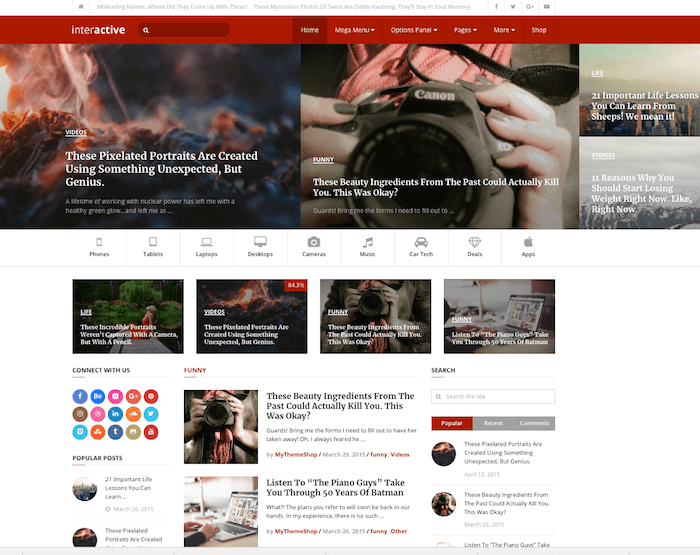Select the Laptops category icon
The height and width of the screenshot is (555, 700).
tap(206, 242)
